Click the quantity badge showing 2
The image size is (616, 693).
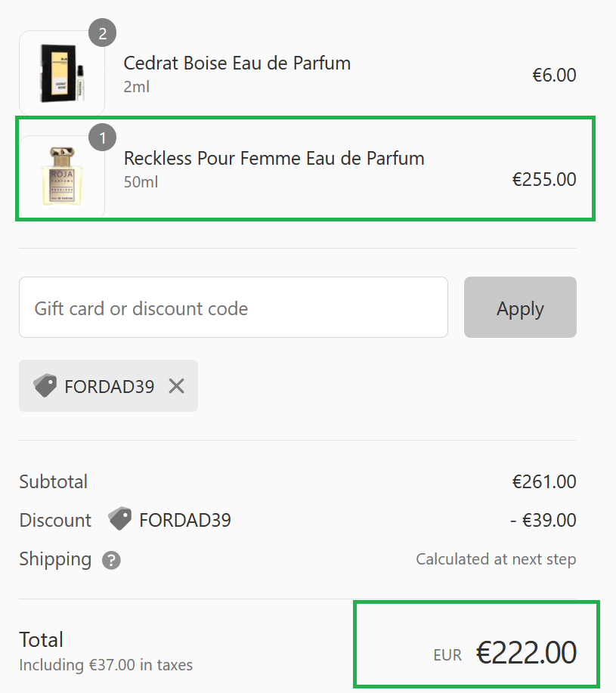103,33
